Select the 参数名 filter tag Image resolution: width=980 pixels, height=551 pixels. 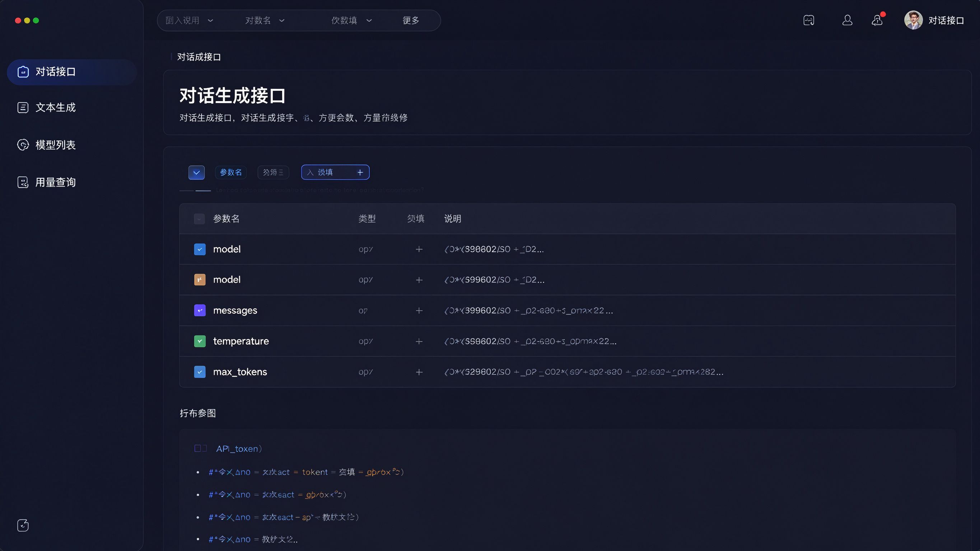coord(231,173)
